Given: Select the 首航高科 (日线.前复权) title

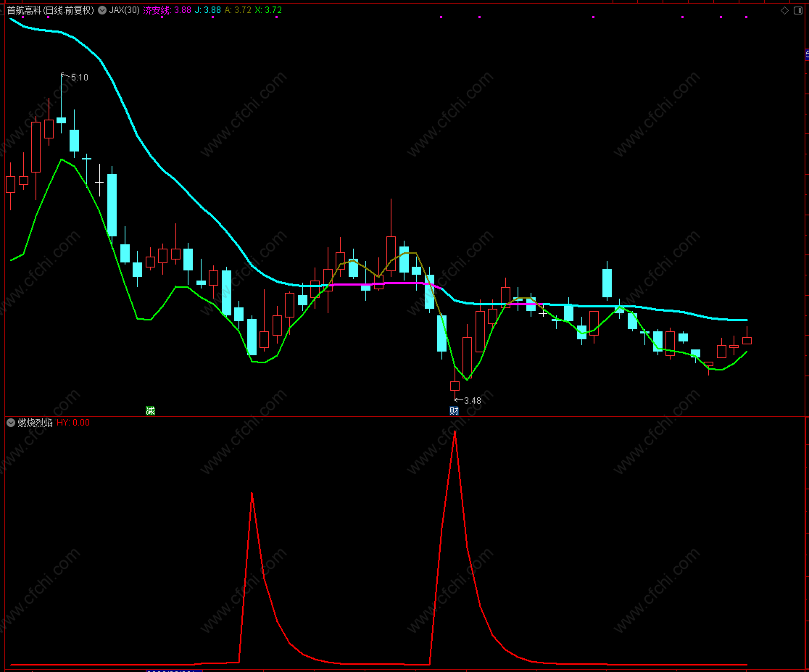Looking at the screenshot, I should [51, 10].
